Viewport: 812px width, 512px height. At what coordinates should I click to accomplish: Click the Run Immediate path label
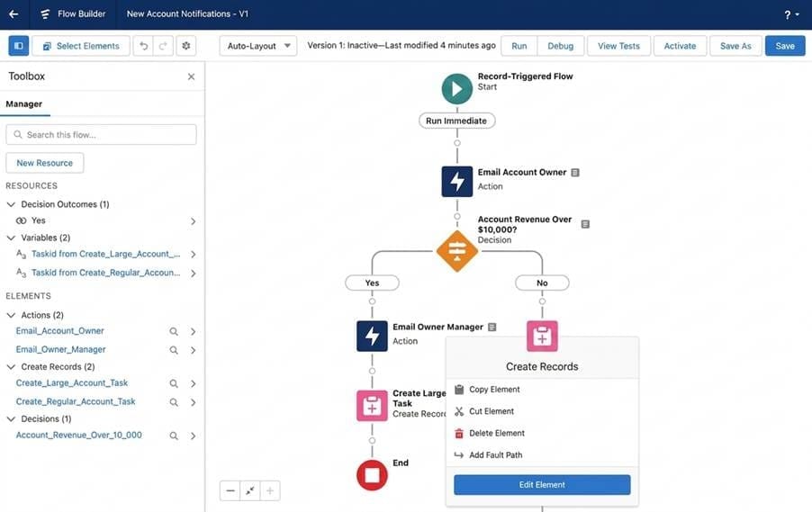[456, 121]
